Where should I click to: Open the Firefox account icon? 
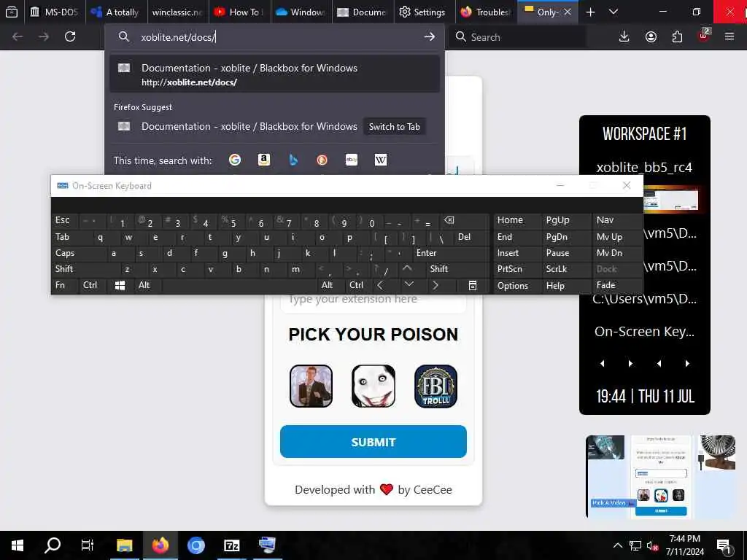coord(651,36)
